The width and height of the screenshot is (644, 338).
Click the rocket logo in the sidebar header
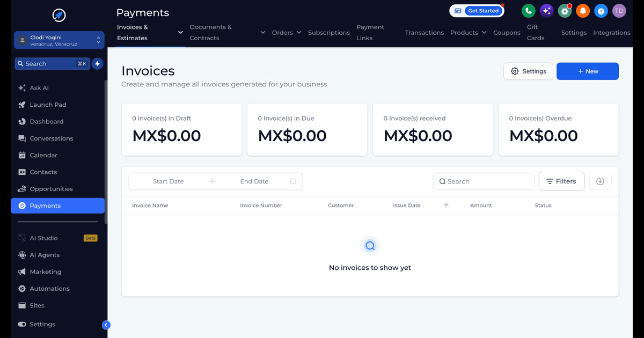(x=59, y=16)
